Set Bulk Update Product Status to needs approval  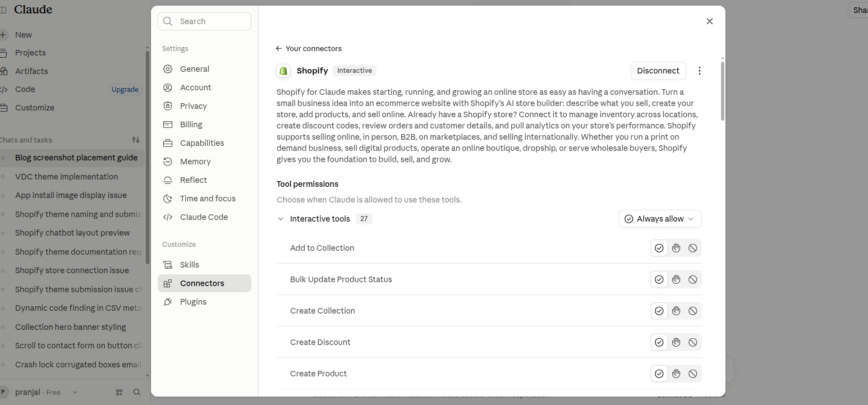click(x=676, y=279)
